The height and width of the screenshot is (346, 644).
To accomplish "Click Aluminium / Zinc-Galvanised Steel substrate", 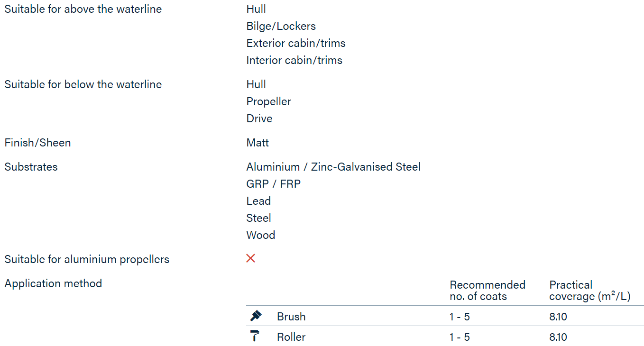I will 333,167.
